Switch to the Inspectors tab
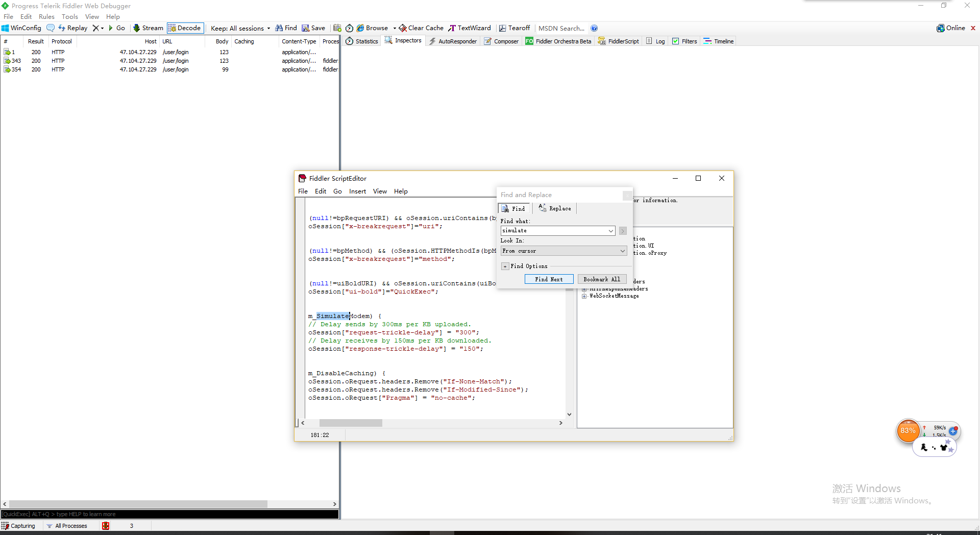Image resolution: width=980 pixels, height=535 pixels. point(403,41)
